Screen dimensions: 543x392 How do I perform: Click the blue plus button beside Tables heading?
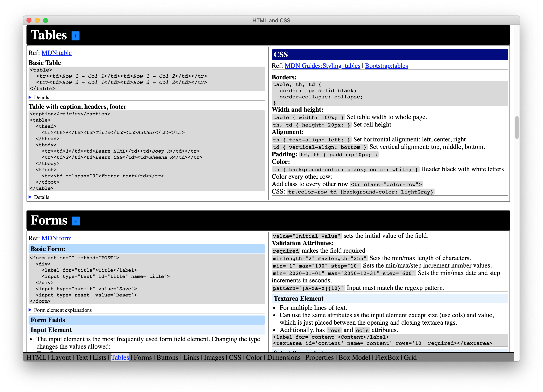pos(75,36)
